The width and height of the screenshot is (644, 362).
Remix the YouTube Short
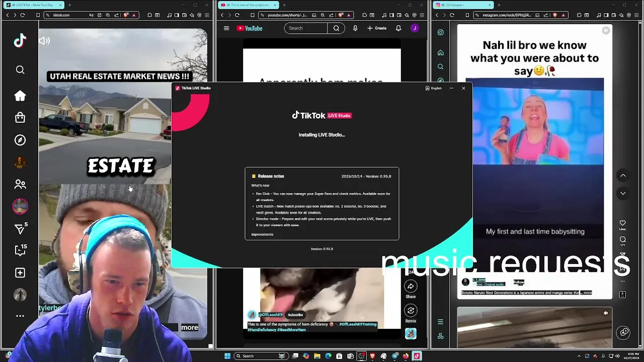pyautogui.click(x=411, y=311)
